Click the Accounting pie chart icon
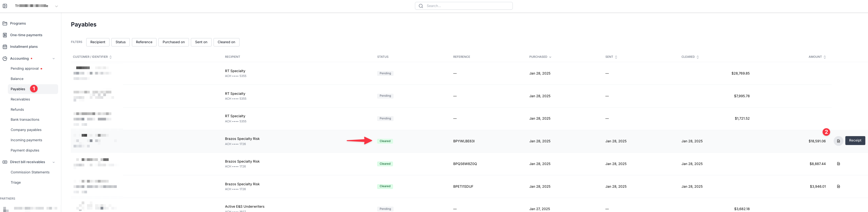Screen dimensions: 868x212 tap(5, 59)
